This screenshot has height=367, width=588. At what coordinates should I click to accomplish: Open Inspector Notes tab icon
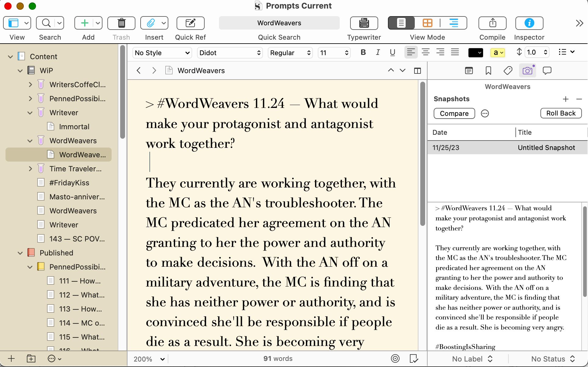click(469, 71)
